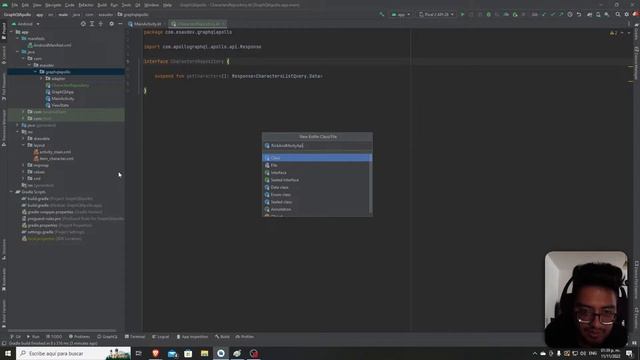Select item_character.xml layout file
640x360 pixels.
click(x=54, y=158)
